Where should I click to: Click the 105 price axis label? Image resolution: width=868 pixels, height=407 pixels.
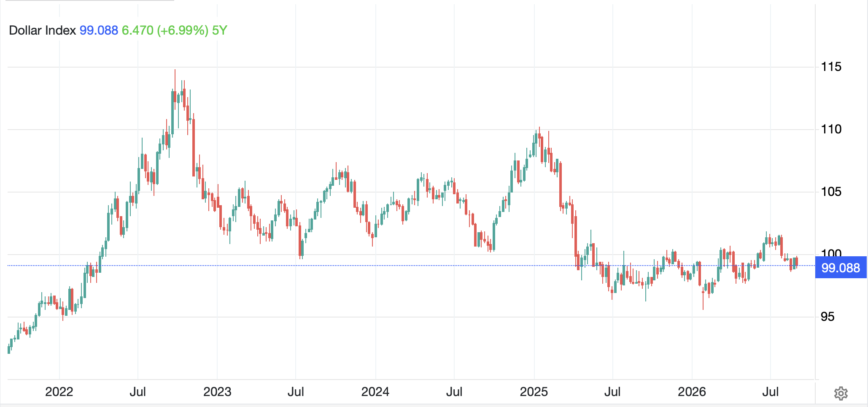(x=831, y=192)
